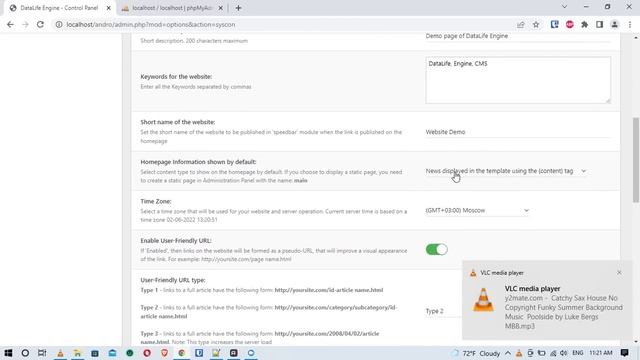This screenshot has height=360, width=640.
Task: Click the VLC cone in system tray
Action: (519, 353)
